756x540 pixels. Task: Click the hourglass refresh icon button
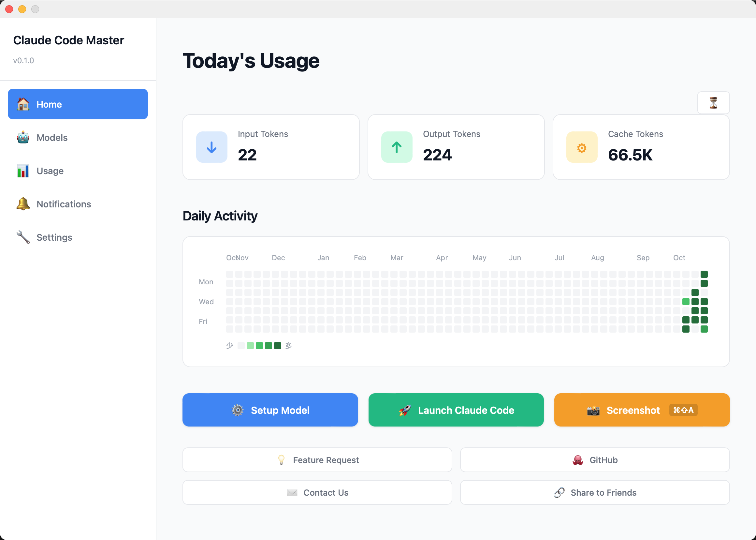713,103
